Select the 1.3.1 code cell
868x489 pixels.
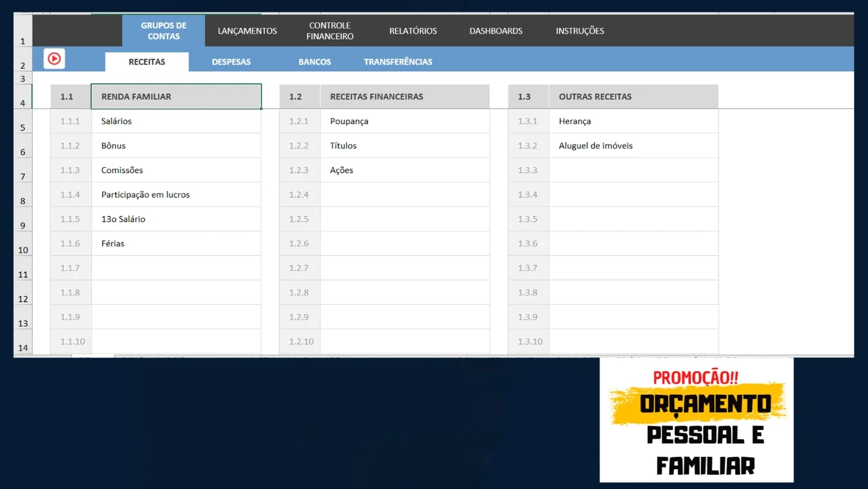tap(528, 121)
